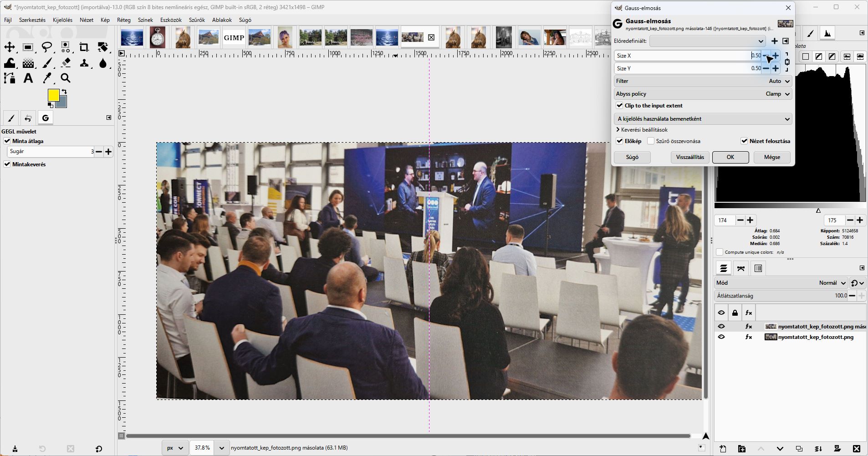Select the Color Picker eyedropper tool

click(x=47, y=78)
